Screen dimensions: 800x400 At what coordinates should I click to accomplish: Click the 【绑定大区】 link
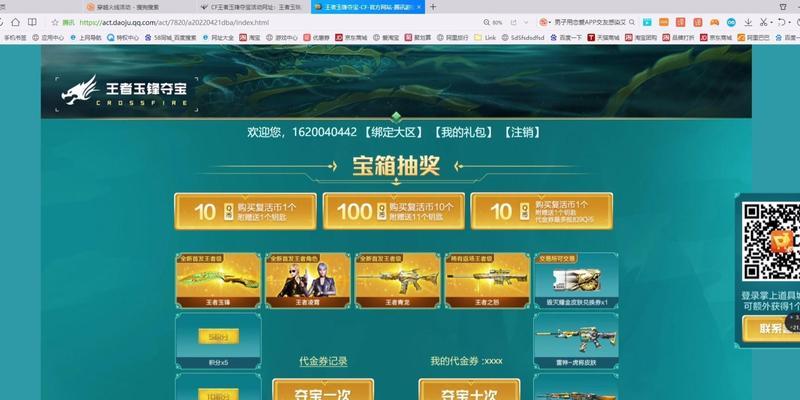393,132
